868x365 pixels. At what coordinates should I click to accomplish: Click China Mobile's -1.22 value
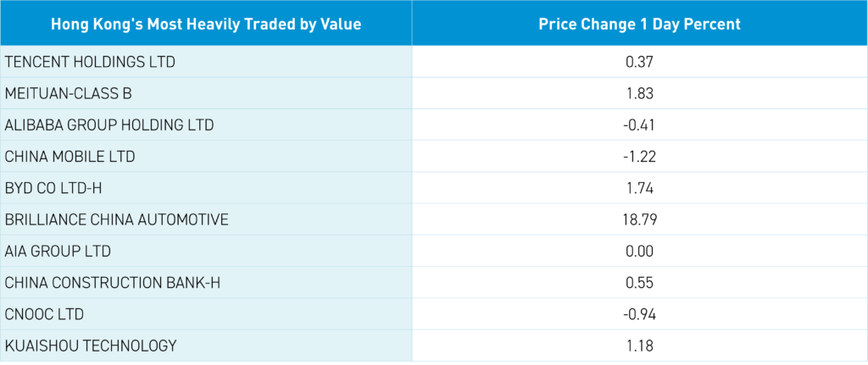pos(639,156)
